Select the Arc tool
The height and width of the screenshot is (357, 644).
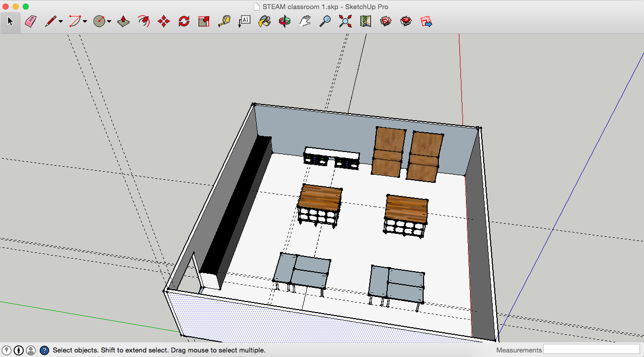75,22
